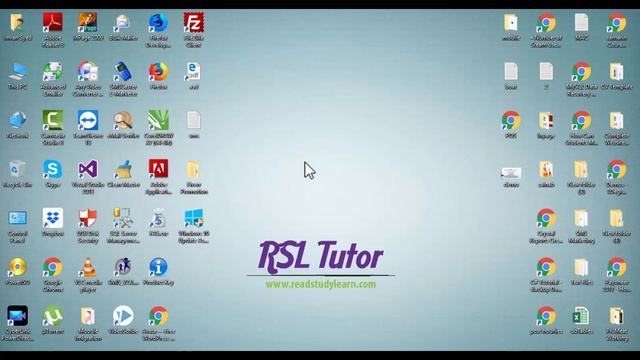Open the Crystal Report Chrome shortcut
This screenshot has width=640, height=360.
click(x=546, y=218)
